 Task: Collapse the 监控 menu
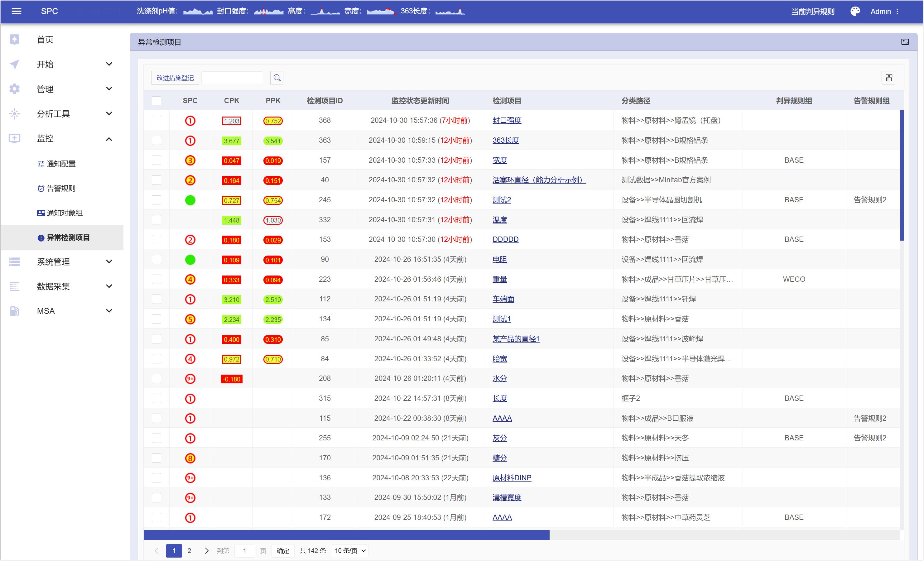point(62,138)
